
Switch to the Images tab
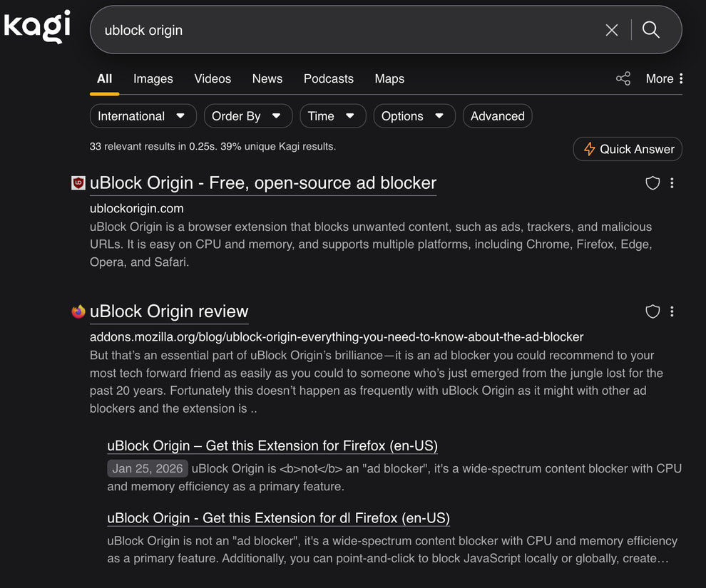(153, 79)
